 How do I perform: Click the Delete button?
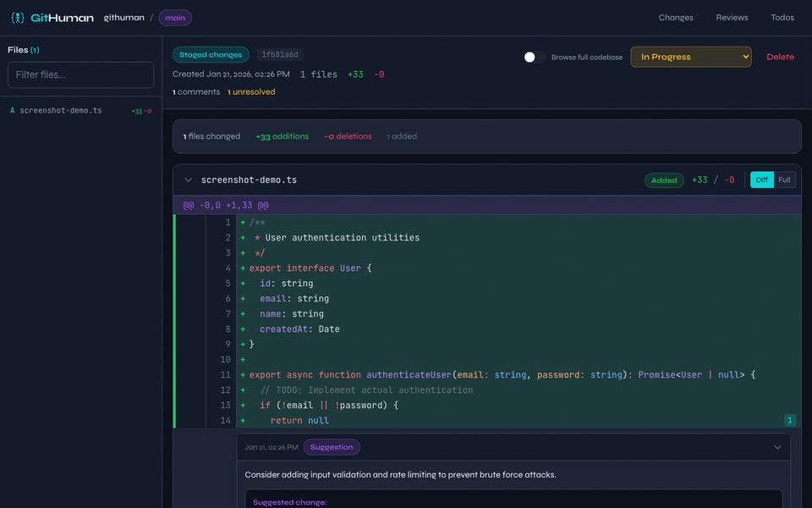[780, 56]
